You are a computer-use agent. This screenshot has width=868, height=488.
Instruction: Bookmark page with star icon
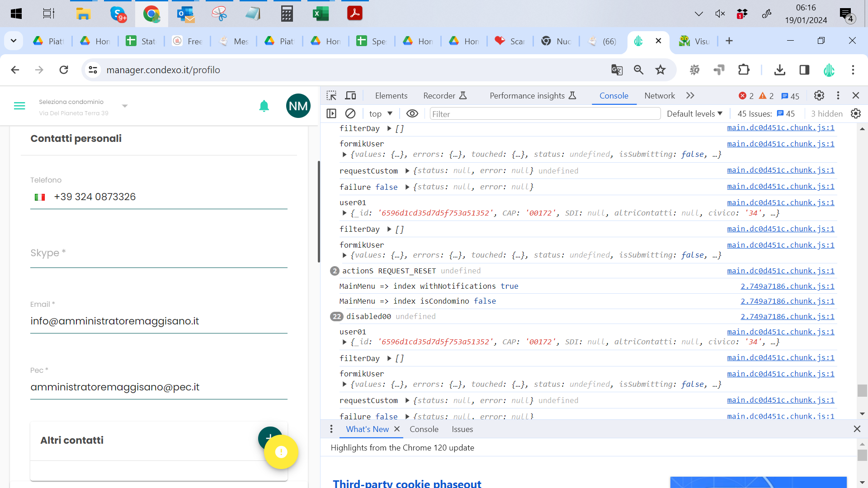click(660, 70)
